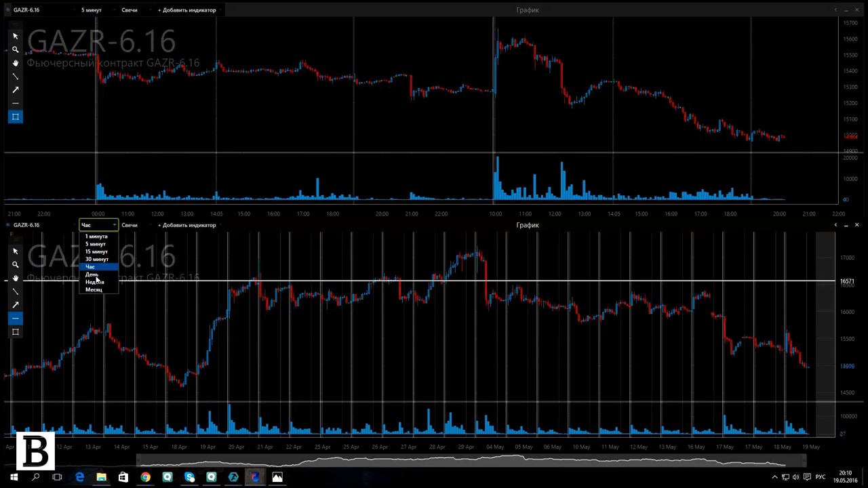
Task: Select the horizontal line tool in upper chart
Action: (x=16, y=104)
